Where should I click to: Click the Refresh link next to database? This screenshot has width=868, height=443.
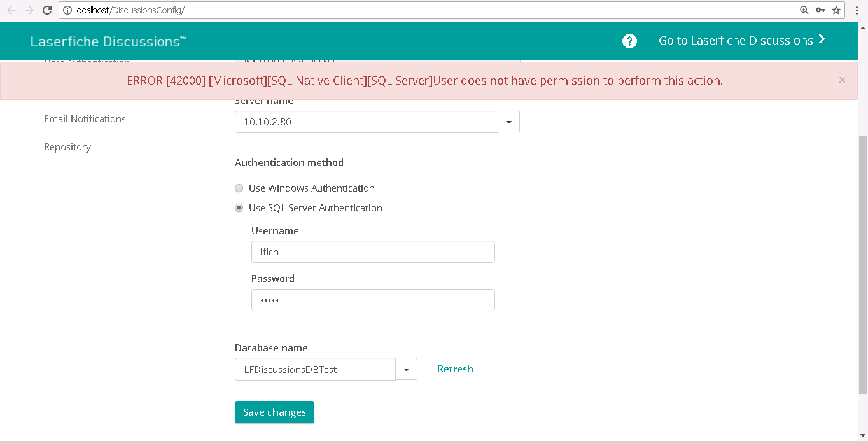455,369
